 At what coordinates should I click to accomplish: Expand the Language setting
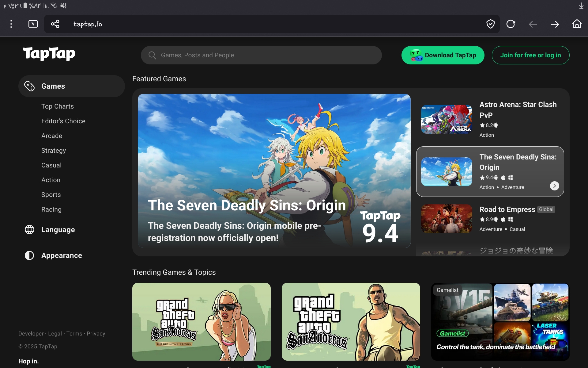pyautogui.click(x=58, y=230)
